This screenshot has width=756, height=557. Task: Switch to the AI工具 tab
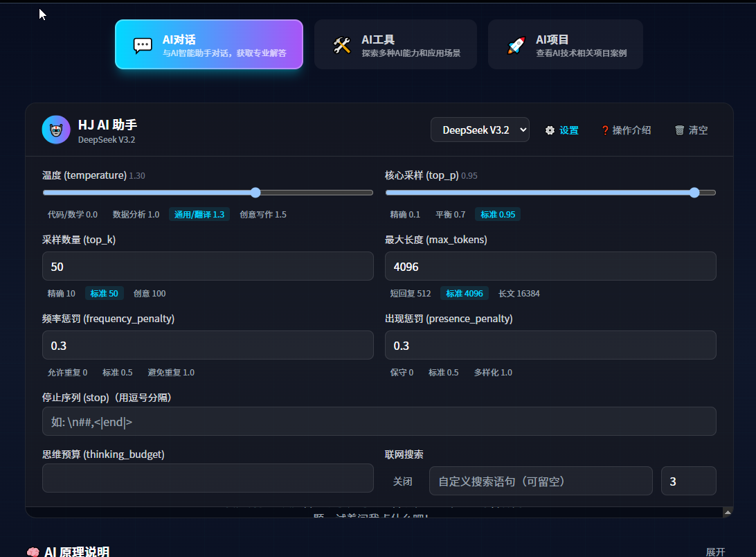(395, 45)
